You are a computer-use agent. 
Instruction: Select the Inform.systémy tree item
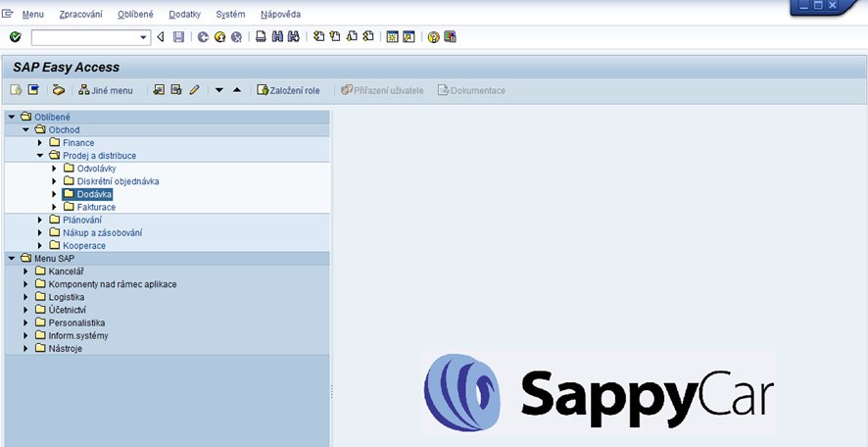[78, 335]
